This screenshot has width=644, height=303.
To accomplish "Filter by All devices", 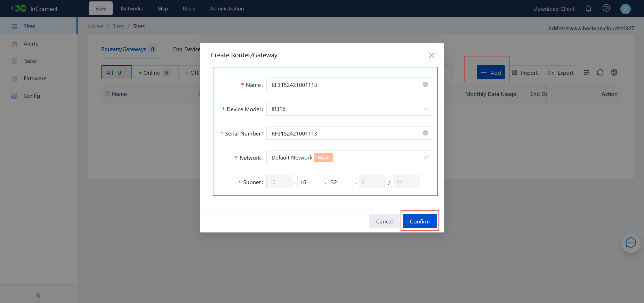I will [116, 72].
